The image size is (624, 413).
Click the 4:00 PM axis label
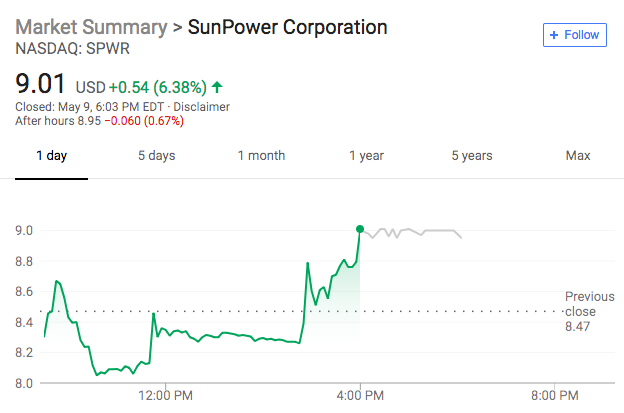pyautogui.click(x=361, y=394)
